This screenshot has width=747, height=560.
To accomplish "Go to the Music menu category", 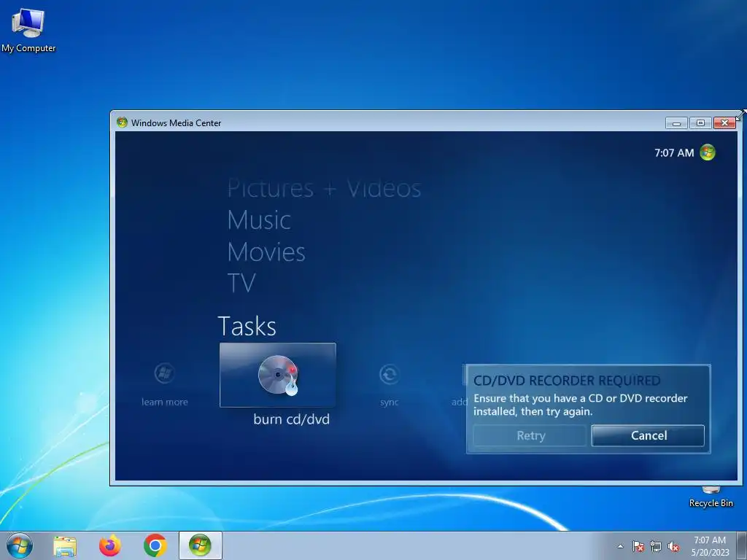I will click(259, 220).
